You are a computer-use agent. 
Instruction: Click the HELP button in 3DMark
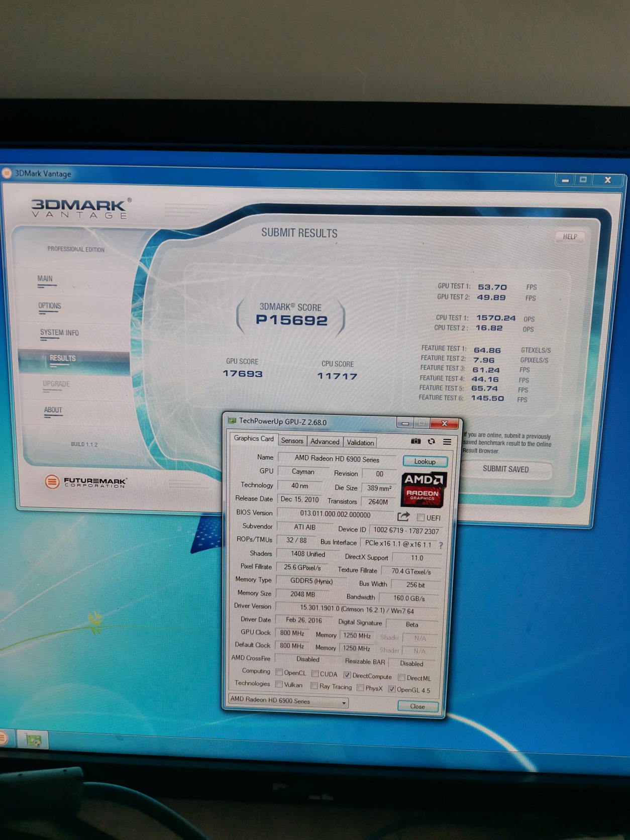point(570,237)
